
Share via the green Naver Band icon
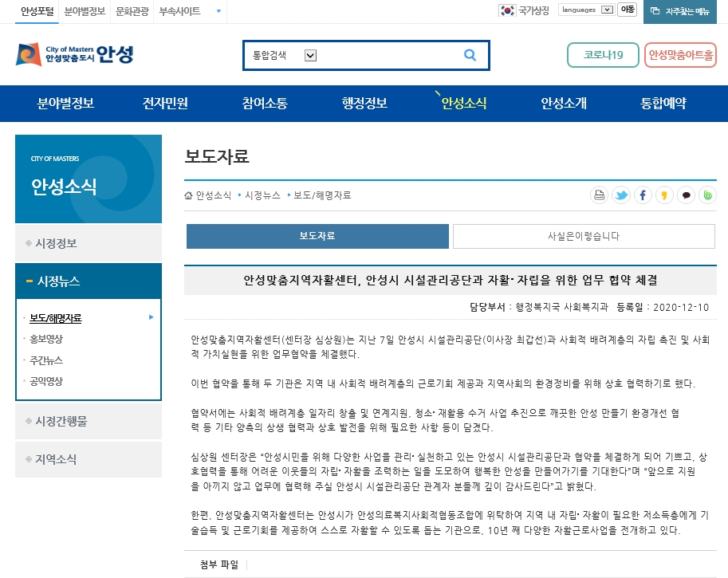pyautogui.click(x=707, y=195)
